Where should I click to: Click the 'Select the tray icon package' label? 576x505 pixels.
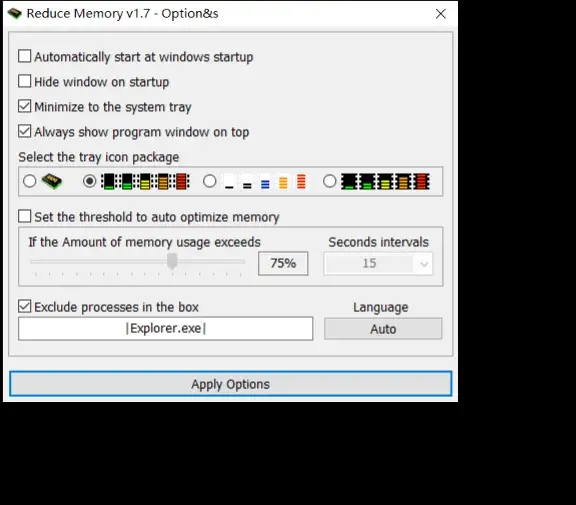pyautogui.click(x=99, y=157)
